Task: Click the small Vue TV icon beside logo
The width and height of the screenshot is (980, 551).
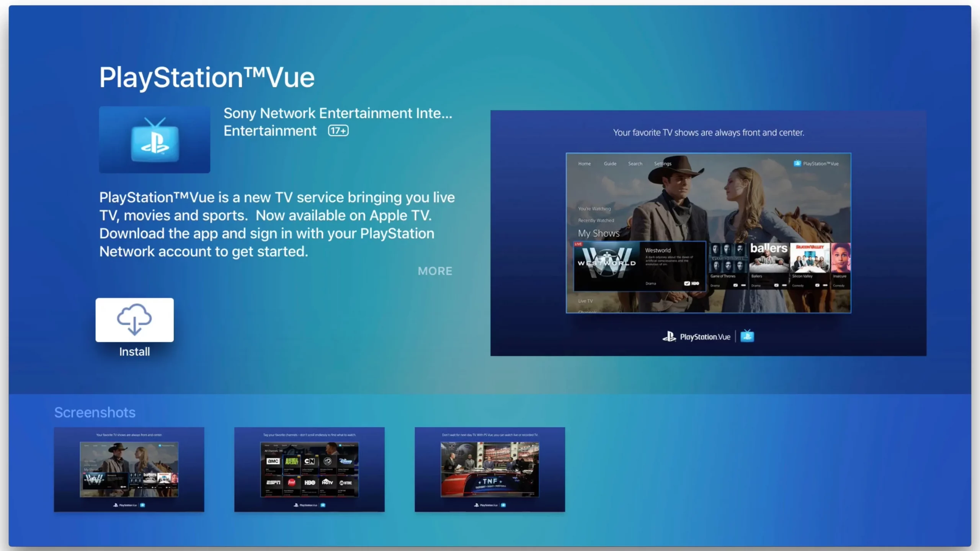Action: [747, 336]
